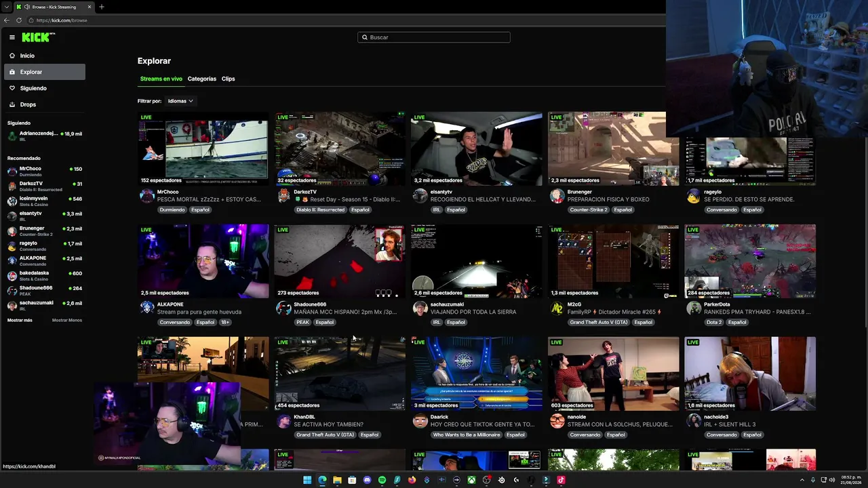This screenshot has width=868, height=488.
Task: Open Drops in the sidebar
Action: pos(45,104)
